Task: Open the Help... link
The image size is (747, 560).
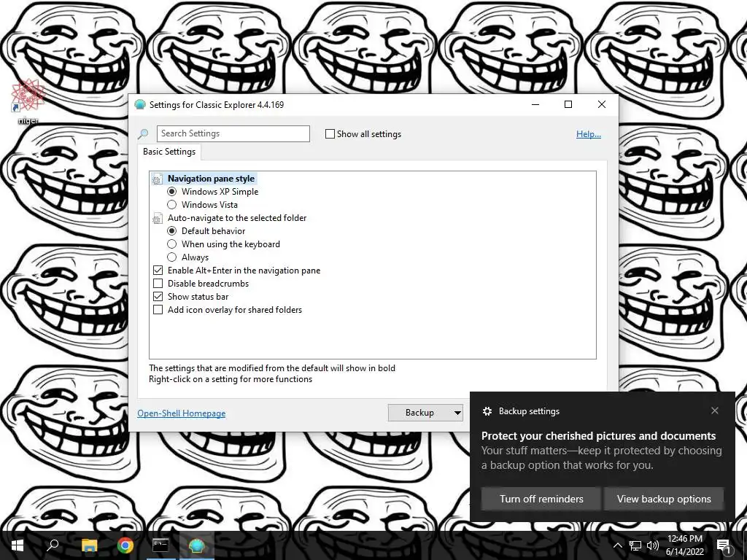Action: [x=589, y=134]
